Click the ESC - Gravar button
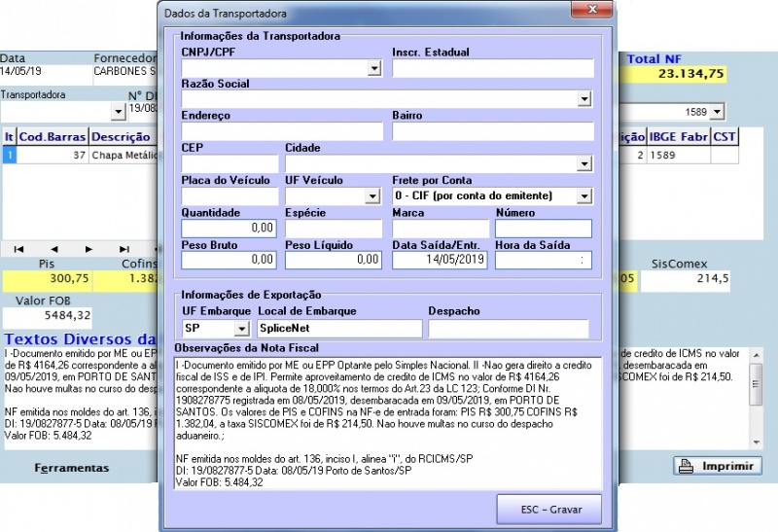 click(x=549, y=510)
